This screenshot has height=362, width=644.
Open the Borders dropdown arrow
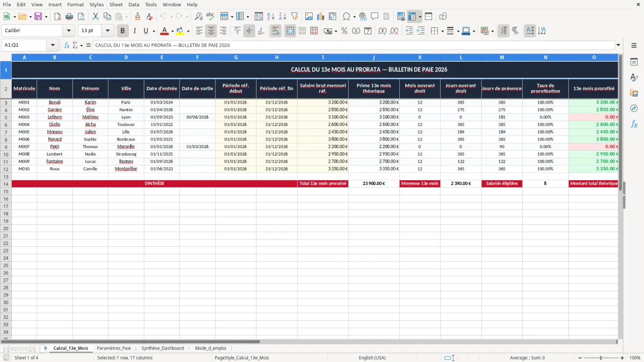[x=442, y=31]
